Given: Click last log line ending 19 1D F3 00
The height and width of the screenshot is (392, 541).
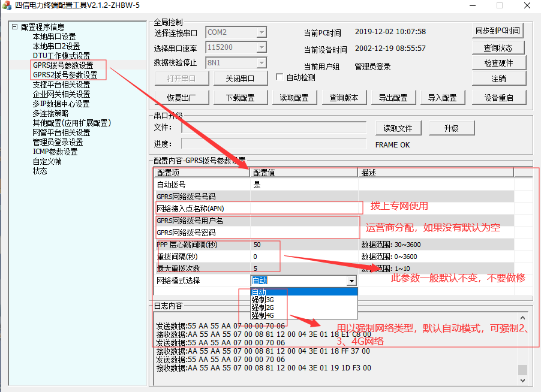Looking at the screenshot, I should coord(263,368).
